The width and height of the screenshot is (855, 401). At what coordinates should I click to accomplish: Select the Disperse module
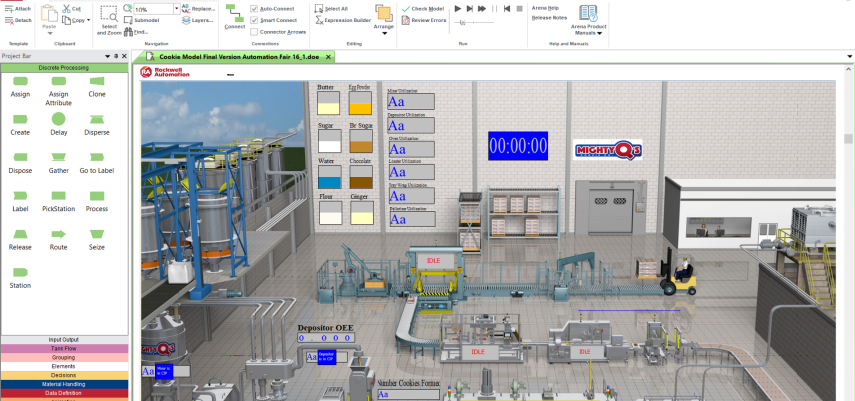(97, 124)
